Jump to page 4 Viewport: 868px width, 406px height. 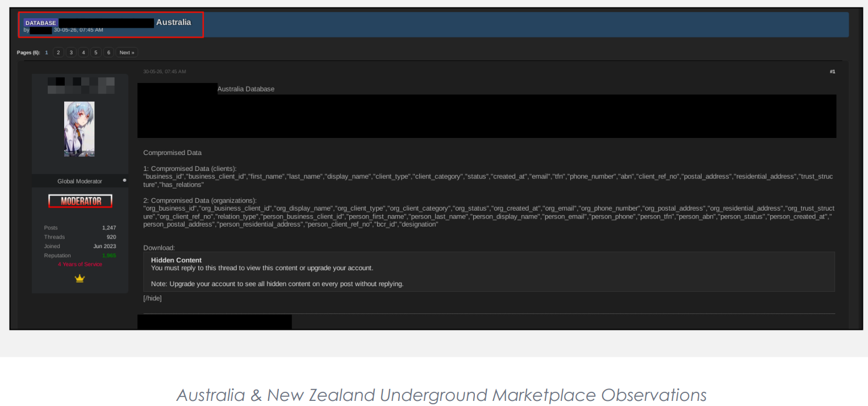[x=84, y=52]
